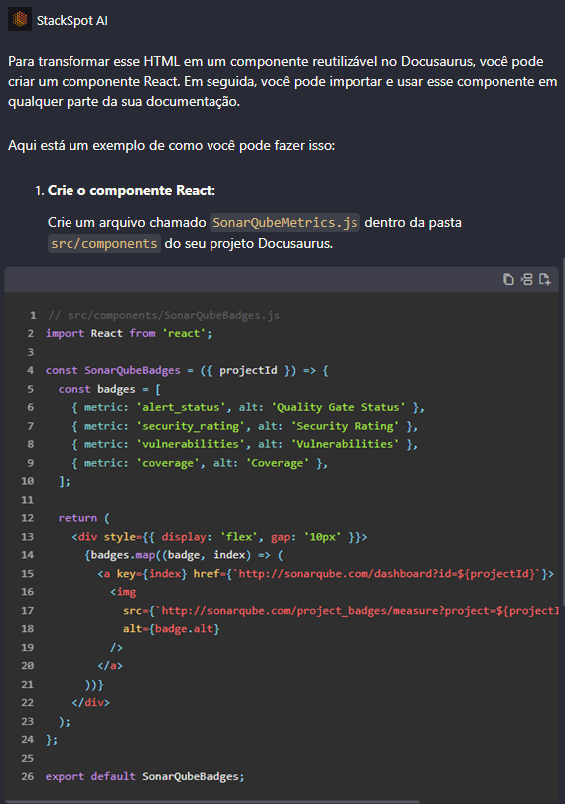Click "const badges = [" on line 5

click(110, 389)
